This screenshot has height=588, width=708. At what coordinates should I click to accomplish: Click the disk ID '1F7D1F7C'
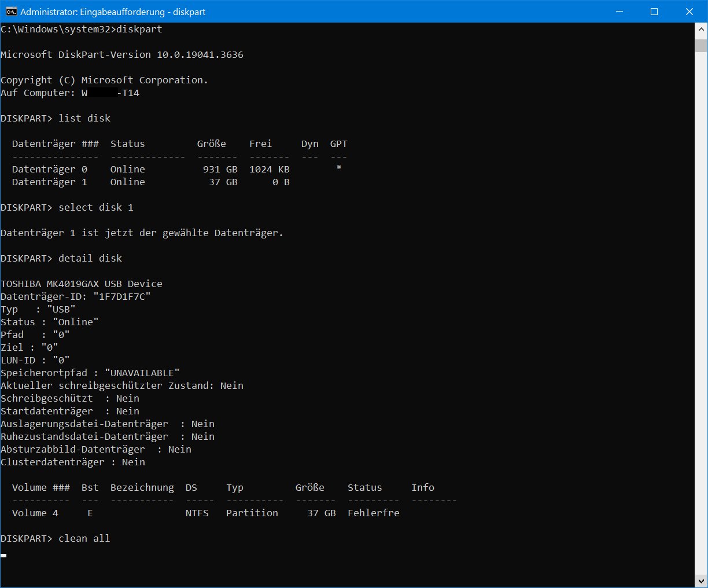click(x=124, y=296)
